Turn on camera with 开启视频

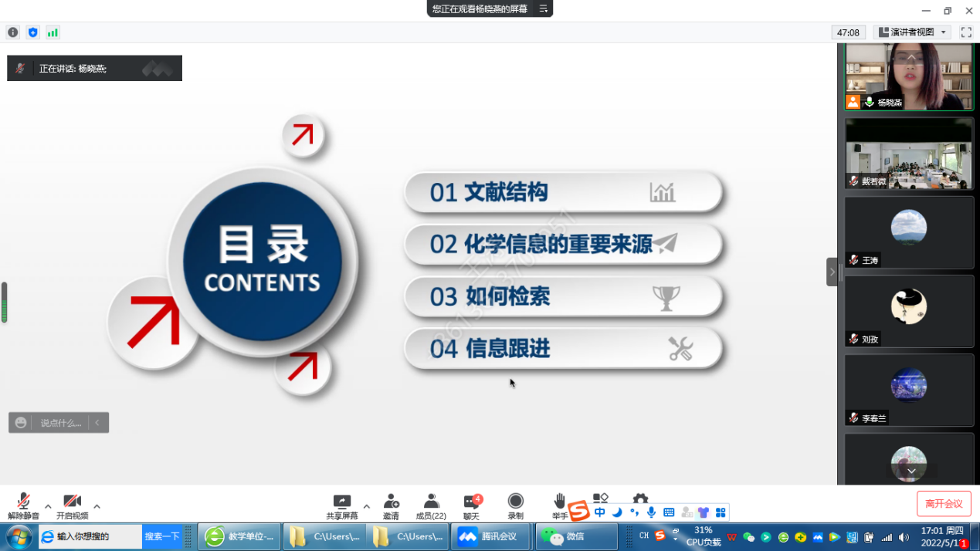(72, 506)
